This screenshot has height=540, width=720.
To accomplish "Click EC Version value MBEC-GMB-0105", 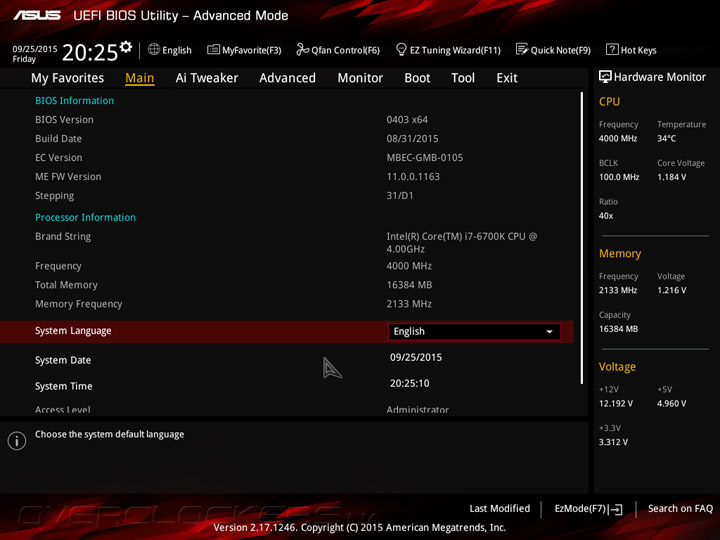I will click(425, 158).
